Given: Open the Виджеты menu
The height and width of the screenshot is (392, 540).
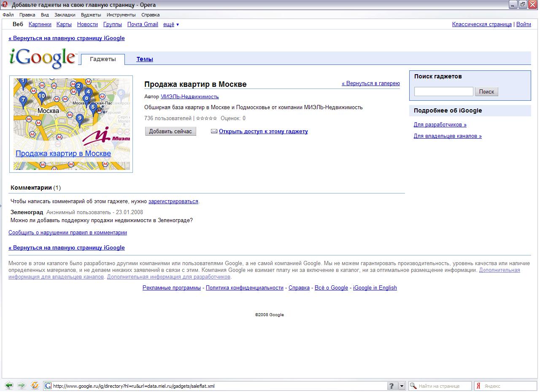Looking at the screenshot, I should coord(91,15).
